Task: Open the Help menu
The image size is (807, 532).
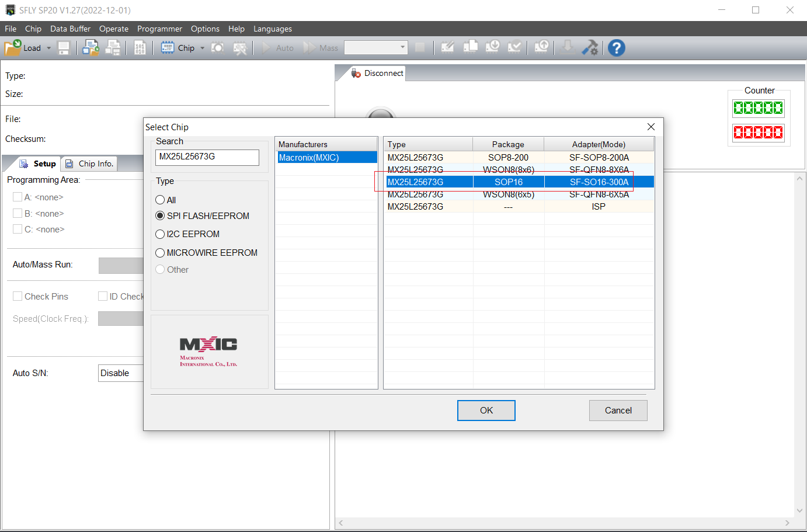Action: [x=236, y=29]
